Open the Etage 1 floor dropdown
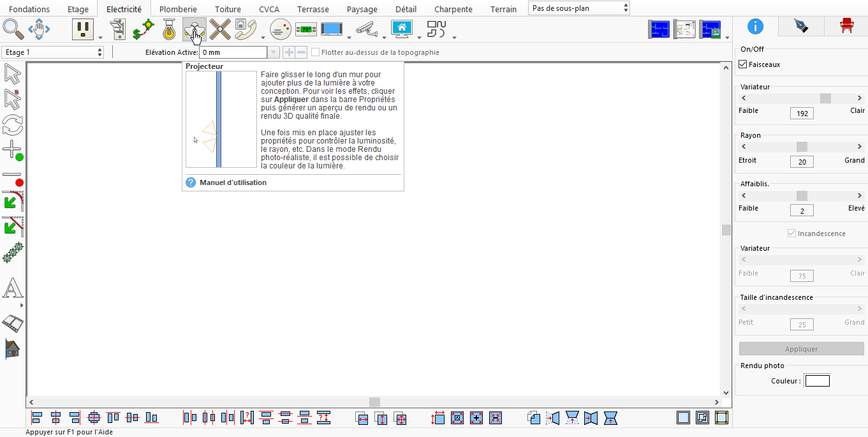This screenshot has width=868, height=437. [x=53, y=52]
